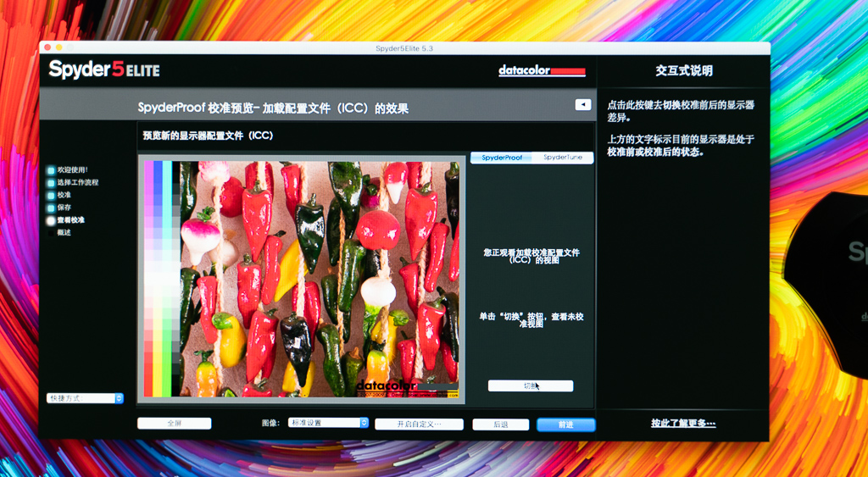This screenshot has width=868, height=477.
Task: Select the 选择工作流程 step
Action: pyautogui.click(x=73, y=183)
